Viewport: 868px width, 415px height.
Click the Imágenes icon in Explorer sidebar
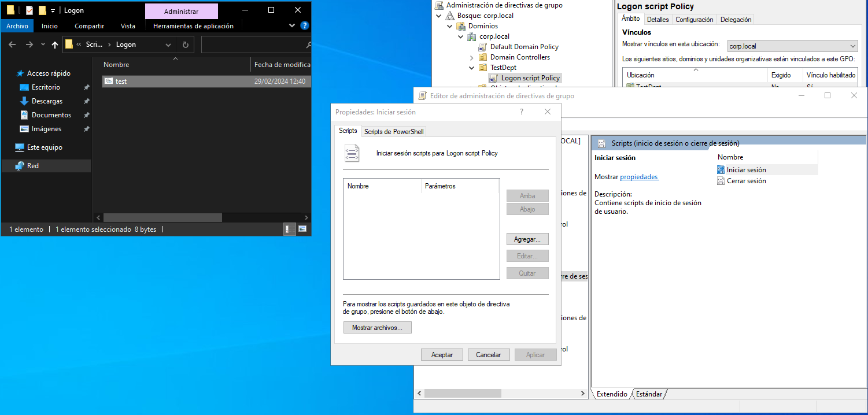24,129
